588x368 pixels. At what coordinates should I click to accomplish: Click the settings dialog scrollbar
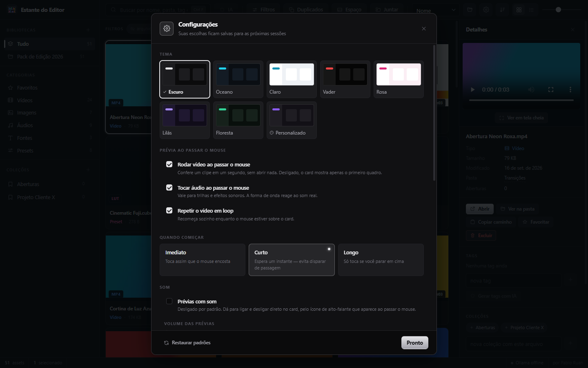(x=434, y=113)
